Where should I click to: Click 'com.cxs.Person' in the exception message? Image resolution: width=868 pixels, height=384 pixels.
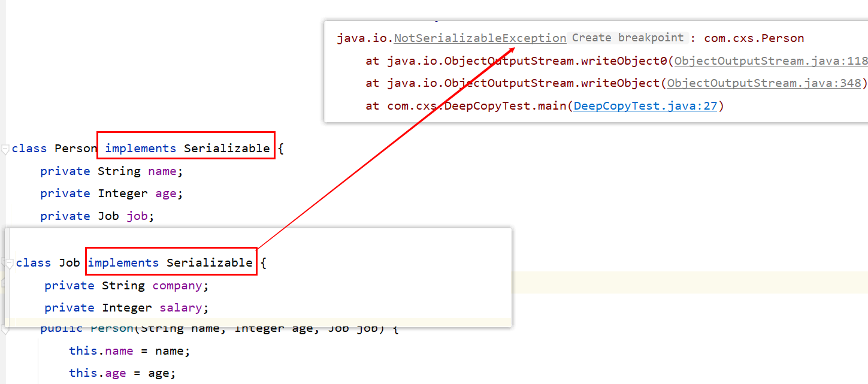[x=754, y=38]
